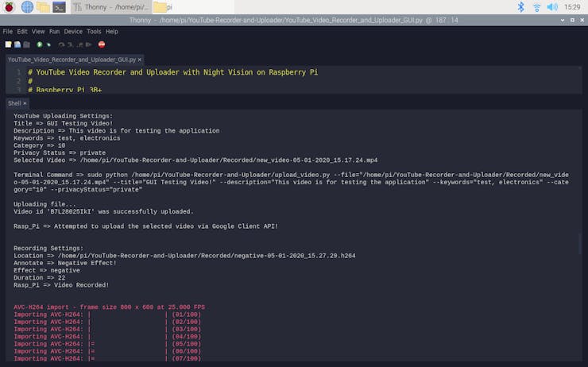Click the 'Importing AVC-H264' (01/100) progress line

pos(107,315)
